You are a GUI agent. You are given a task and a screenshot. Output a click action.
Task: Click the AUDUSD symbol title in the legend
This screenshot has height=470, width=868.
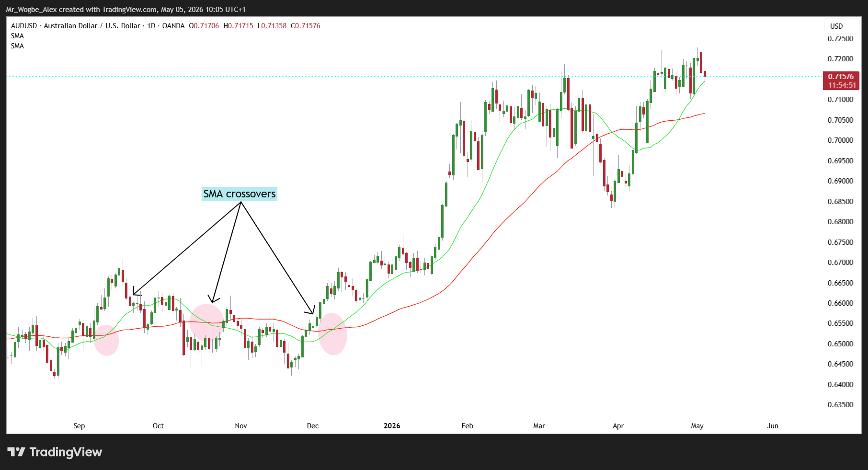click(x=98, y=26)
